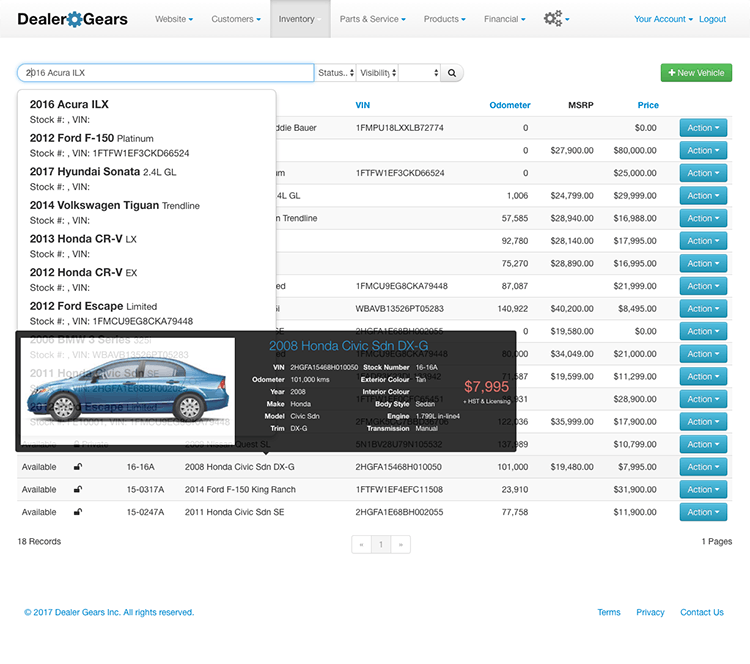750x664 pixels.
Task: Click the green New Vehicle button
Action: 696,73
